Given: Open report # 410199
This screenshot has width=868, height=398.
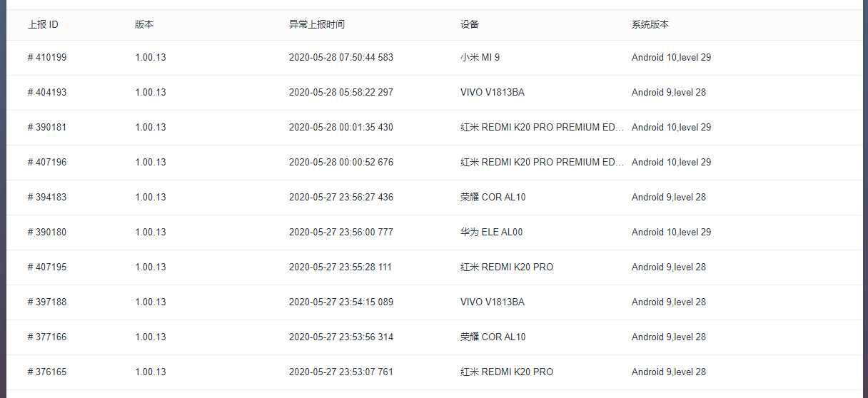Looking at the screenshot, I should point(47,57).
